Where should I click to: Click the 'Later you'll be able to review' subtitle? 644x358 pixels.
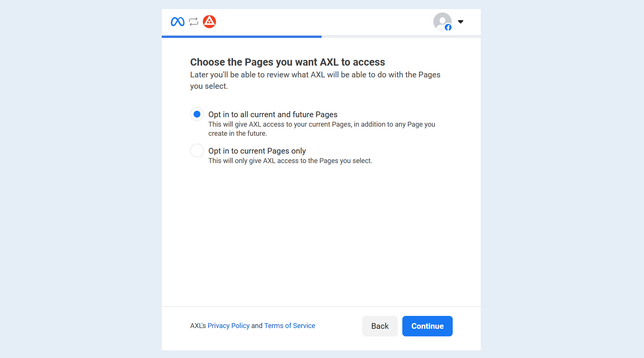(x=315, y=80)
